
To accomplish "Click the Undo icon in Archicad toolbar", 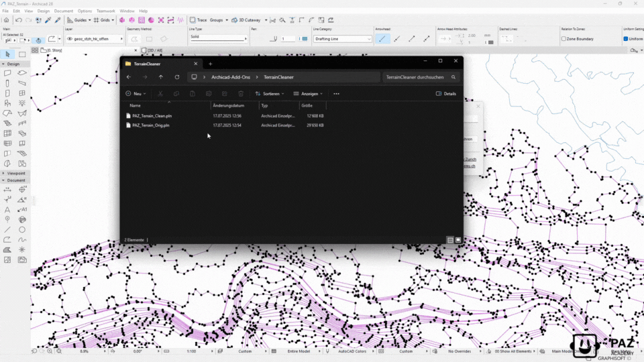I will point(19,20).
